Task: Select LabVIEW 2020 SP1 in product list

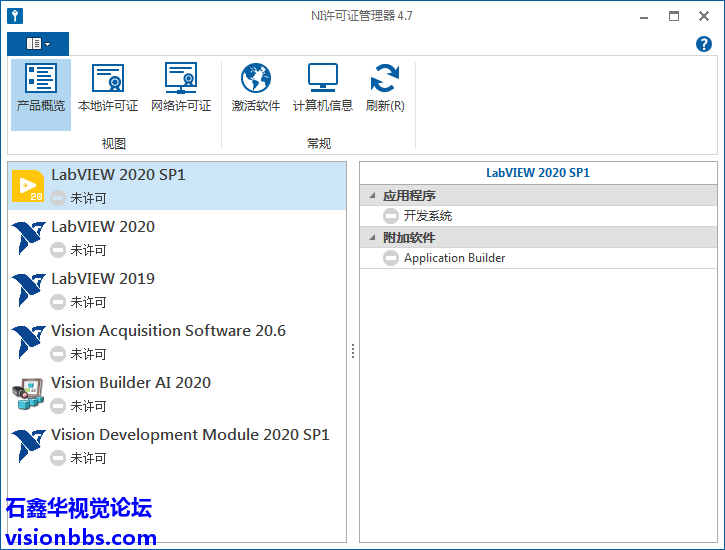Action: (x=118, y=175)
